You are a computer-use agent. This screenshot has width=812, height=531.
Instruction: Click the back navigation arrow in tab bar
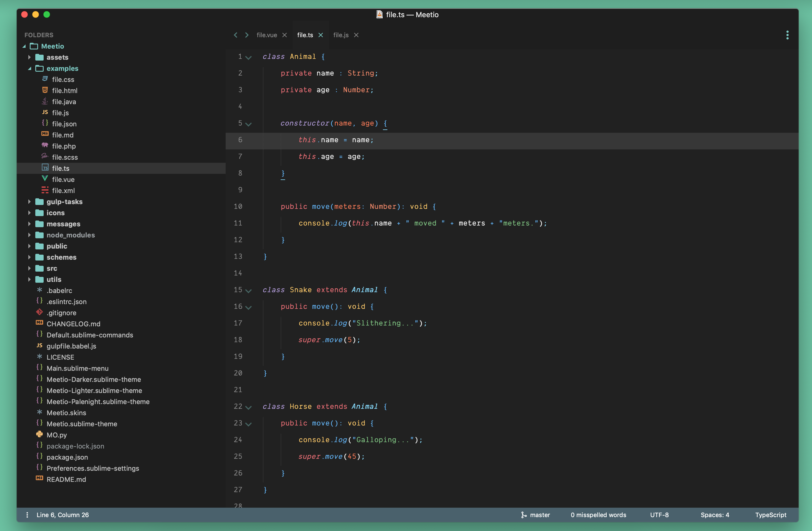tap(235, 35)
